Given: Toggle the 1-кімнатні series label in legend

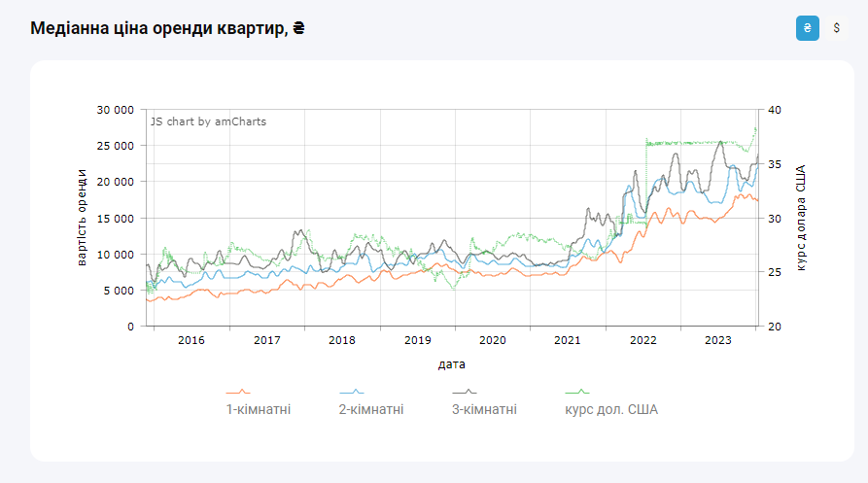Looking at the screenshot, I should (259, 409).
